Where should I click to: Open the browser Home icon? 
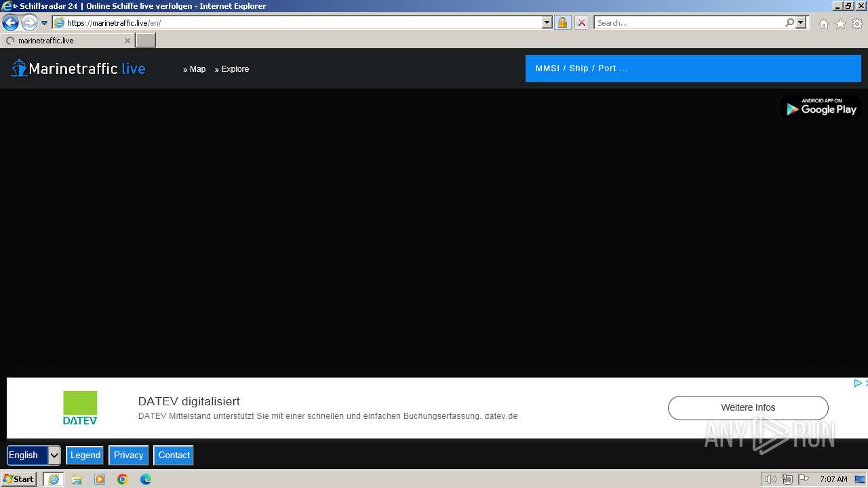823,24
